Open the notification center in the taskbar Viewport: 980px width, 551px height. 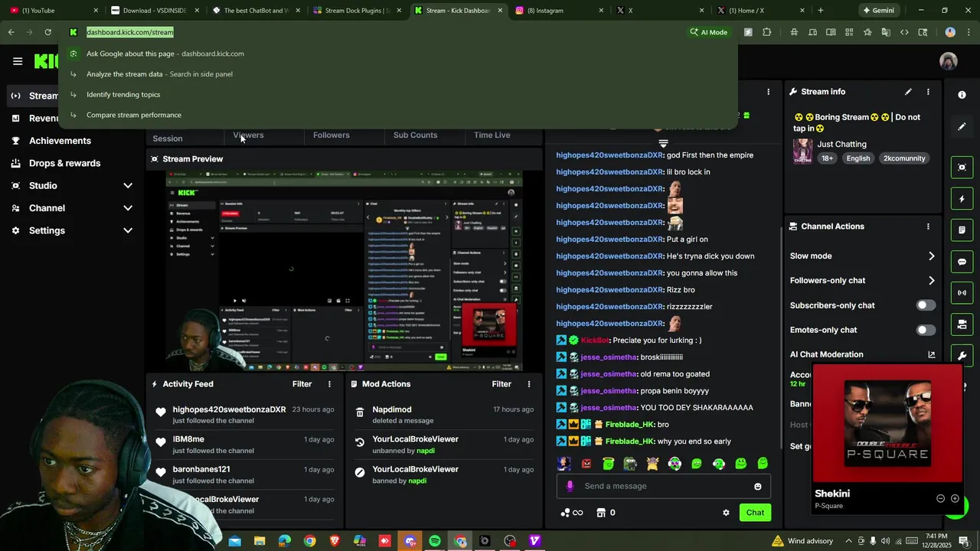964,541
